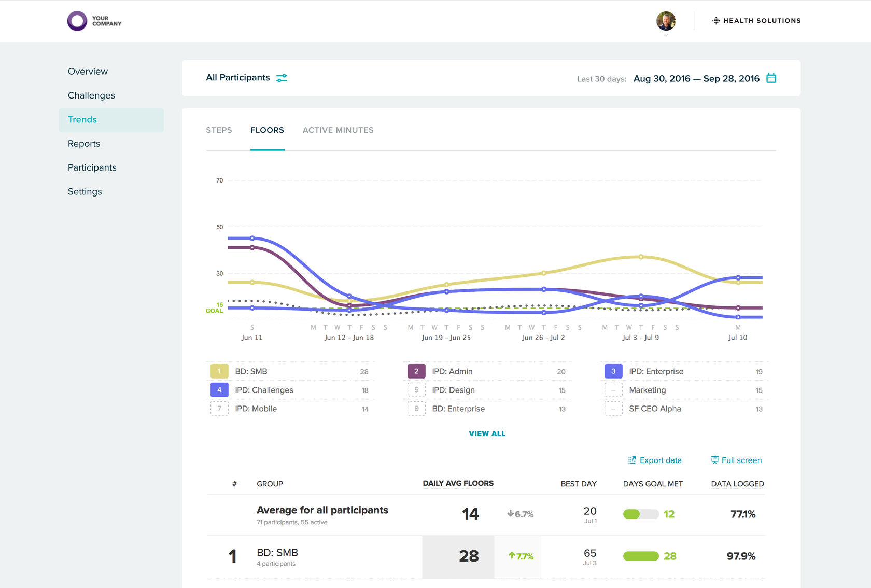Switch to the Active Minutes tab
Screen dimensions: 871x588
(338, 130)
